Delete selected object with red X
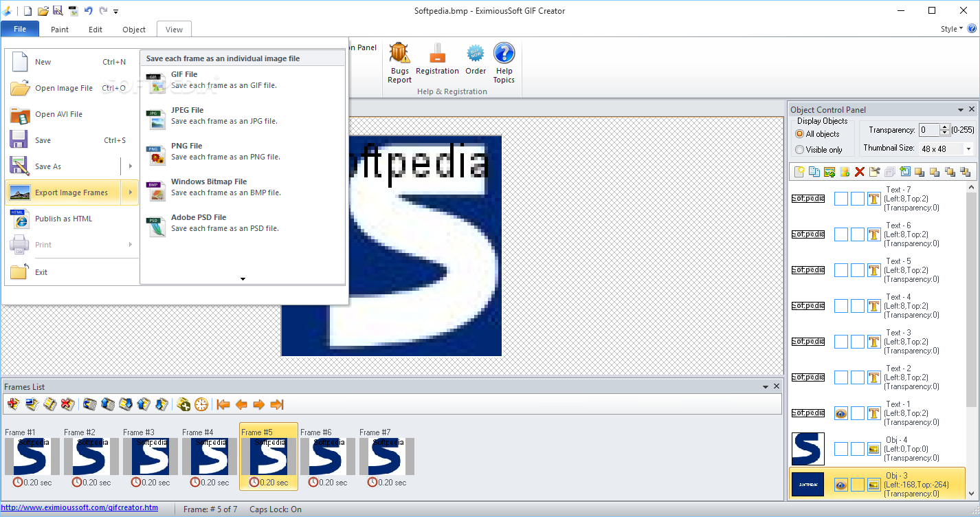 (859, 172)
